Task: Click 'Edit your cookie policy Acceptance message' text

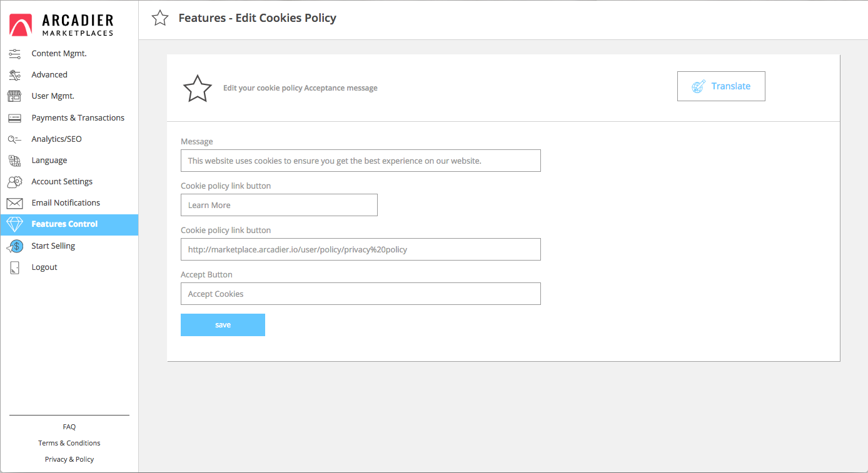Action: pyautogui.click(x=301, y=88)
